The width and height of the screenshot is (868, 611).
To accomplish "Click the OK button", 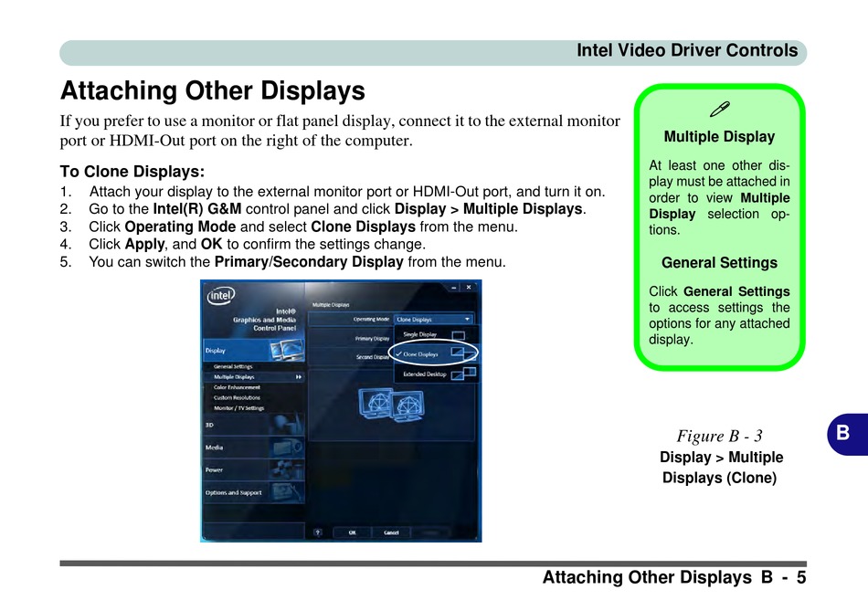I will 352,532.
